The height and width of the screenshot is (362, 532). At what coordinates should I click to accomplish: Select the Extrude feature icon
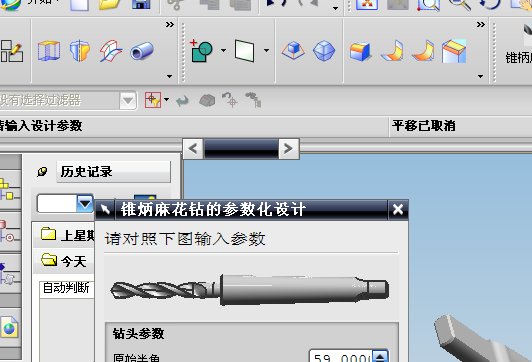[x=49, y=51]
